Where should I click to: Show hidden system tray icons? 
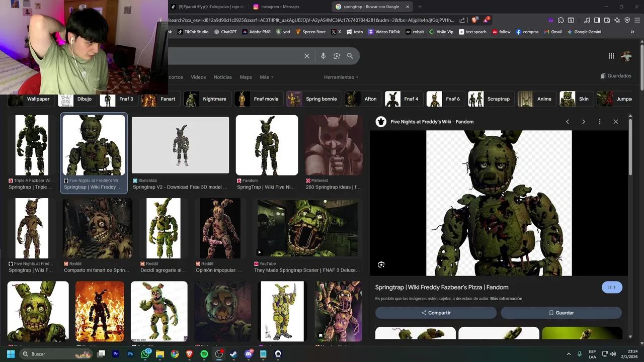(569, 354)
